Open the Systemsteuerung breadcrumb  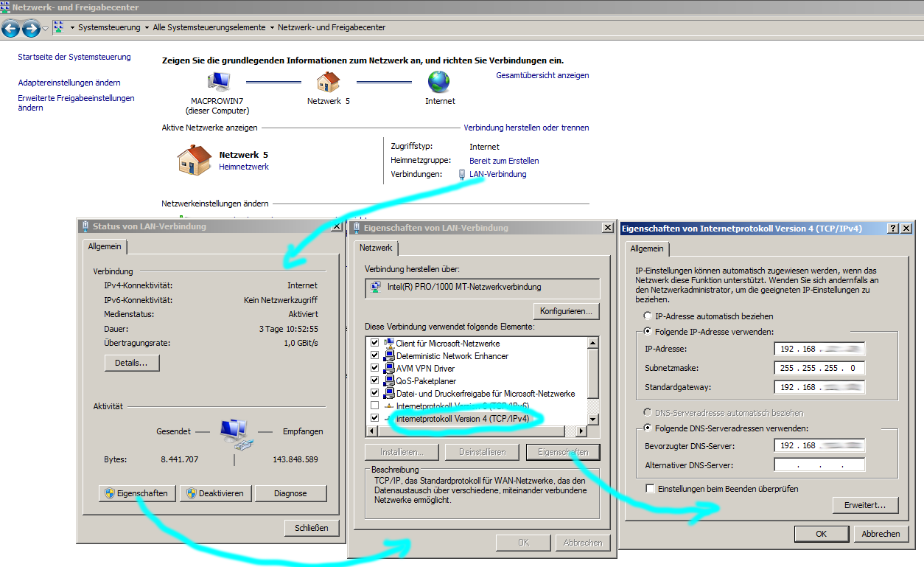(109, 27)
